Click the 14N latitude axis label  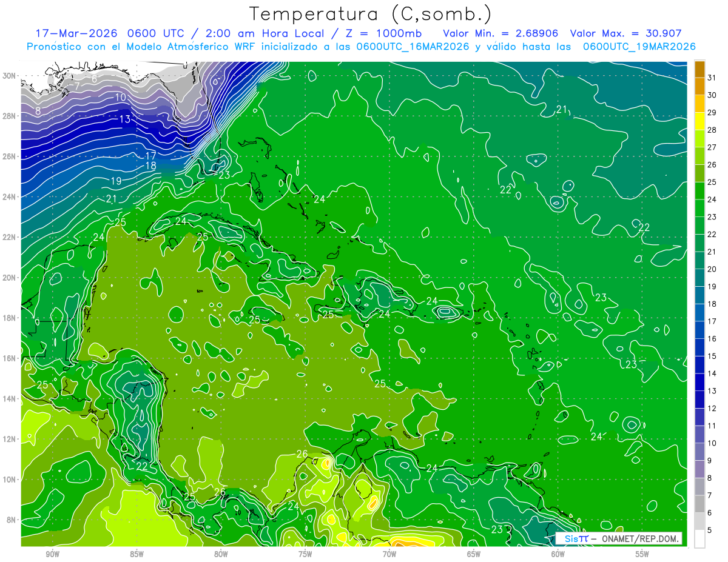pos(10,399)
